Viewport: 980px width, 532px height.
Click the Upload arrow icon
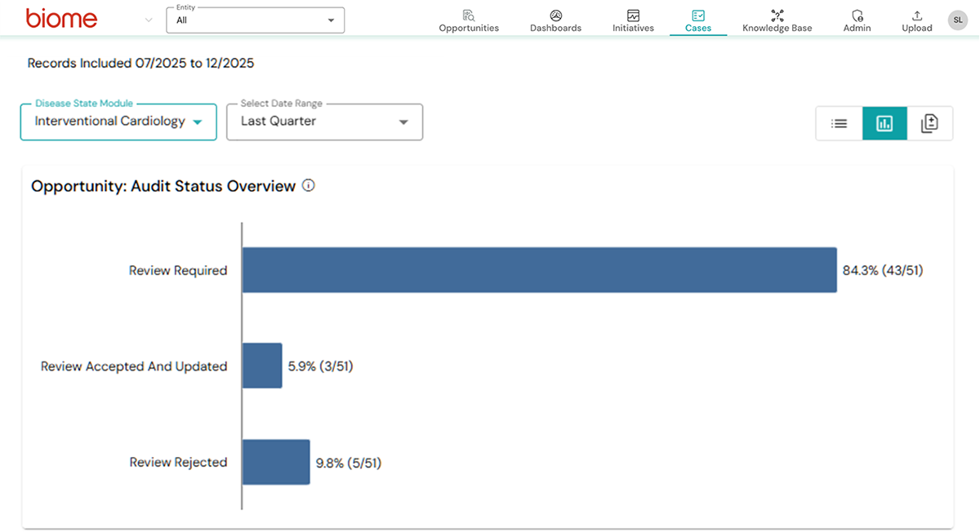coord(916,15)
